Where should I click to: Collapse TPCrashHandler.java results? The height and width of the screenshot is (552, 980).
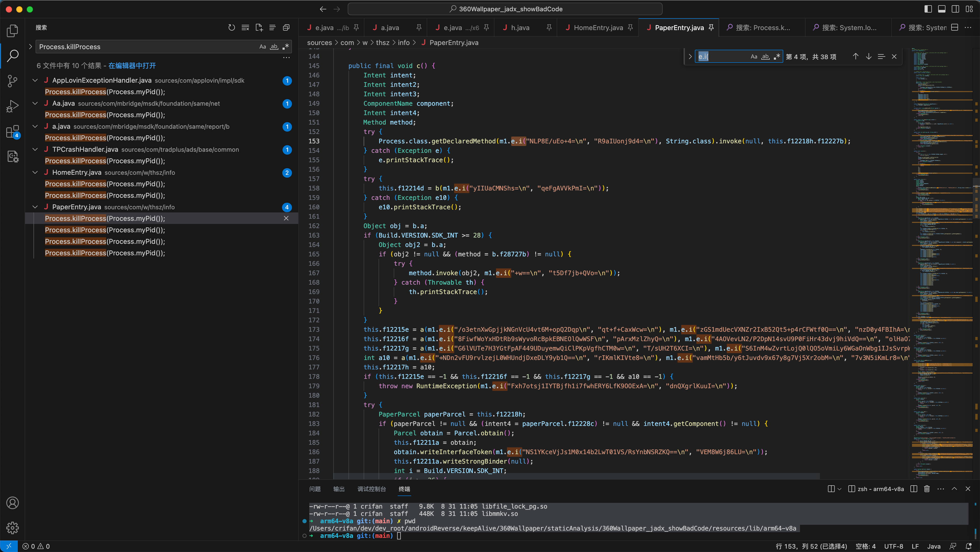click(35, 149)
